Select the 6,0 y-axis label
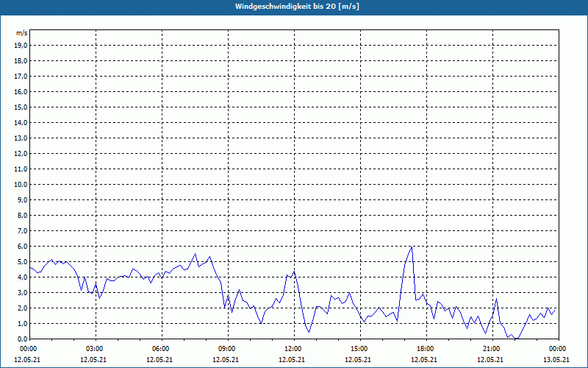588x368 pixels. tap(22, 246)
